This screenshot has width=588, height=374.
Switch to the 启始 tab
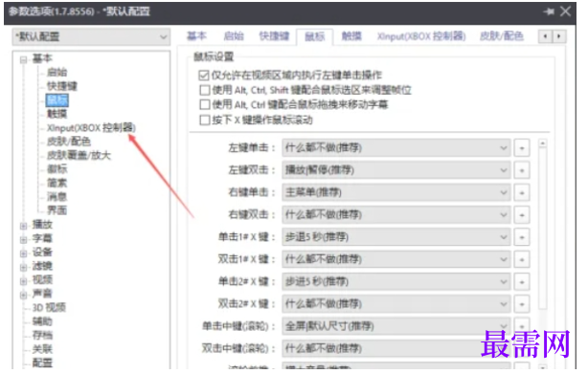click(x=234, y=36)
